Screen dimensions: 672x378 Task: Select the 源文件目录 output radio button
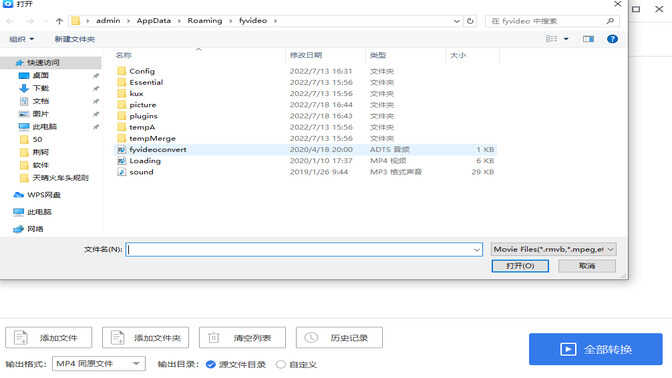(x=210, y=364)
